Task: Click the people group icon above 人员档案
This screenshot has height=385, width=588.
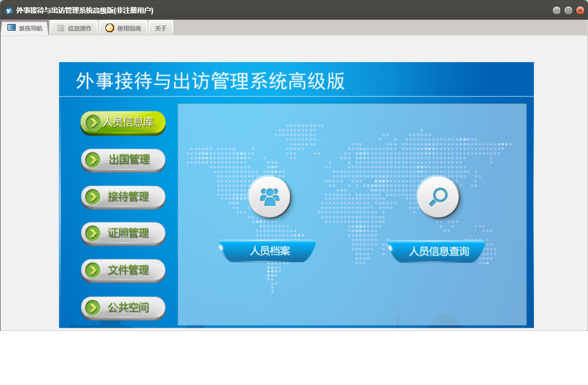Action: (x=269, y=197)
